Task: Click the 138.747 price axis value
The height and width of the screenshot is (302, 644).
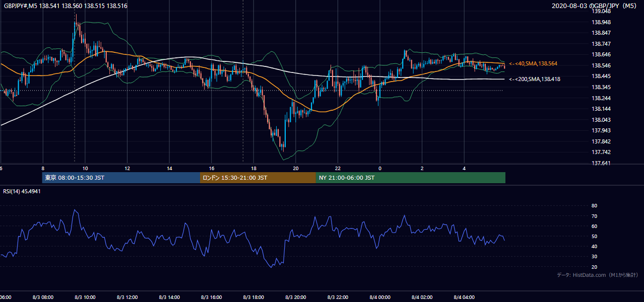Action: click(601, 44)
